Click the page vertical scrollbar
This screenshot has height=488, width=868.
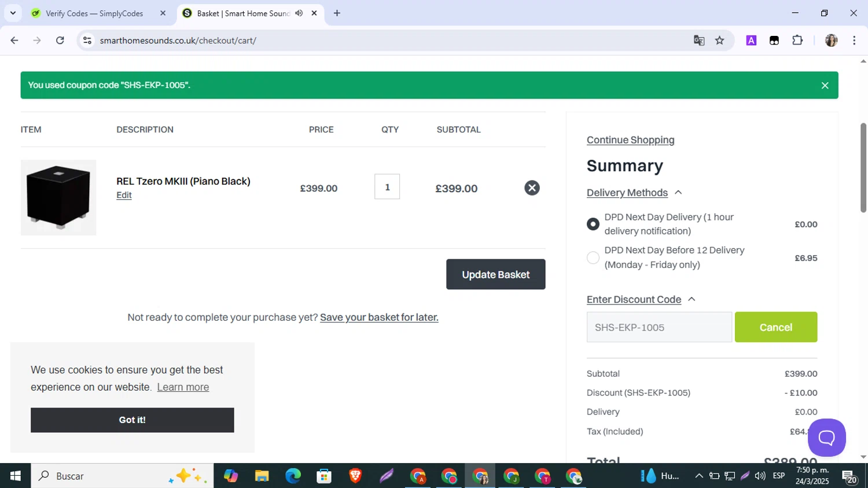pos(863,168)
